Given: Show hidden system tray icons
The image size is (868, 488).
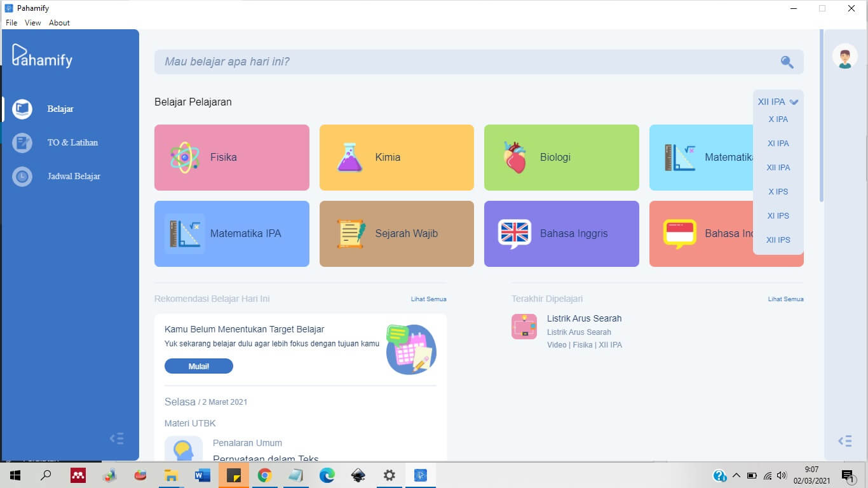Looking at the screenshot, I should pyautogui.click(x=736, y=475).
